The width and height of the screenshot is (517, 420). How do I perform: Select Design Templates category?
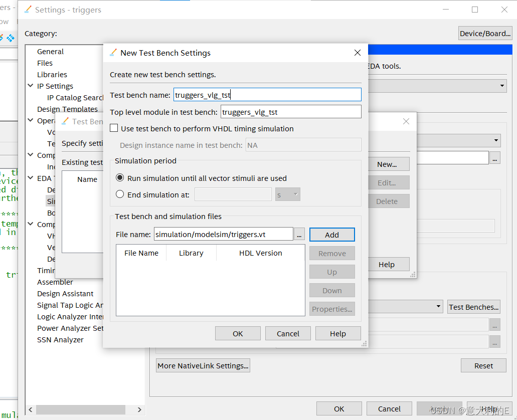click(x=67, y=109)
